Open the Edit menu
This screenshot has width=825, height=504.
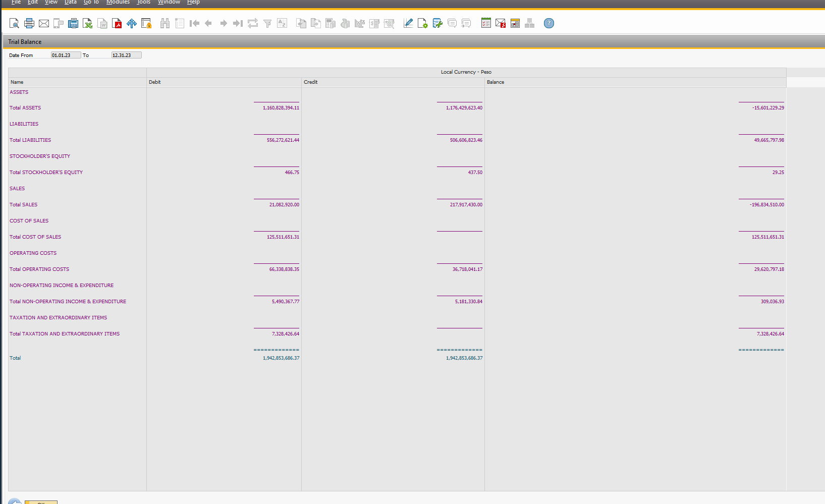click(x=33, y=2)
